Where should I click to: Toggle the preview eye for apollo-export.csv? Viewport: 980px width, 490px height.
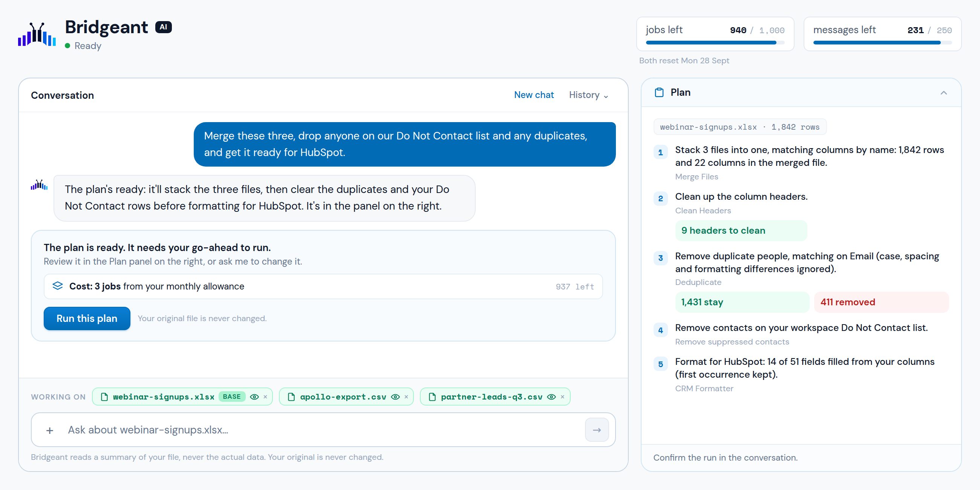click(x=396, y=397)
